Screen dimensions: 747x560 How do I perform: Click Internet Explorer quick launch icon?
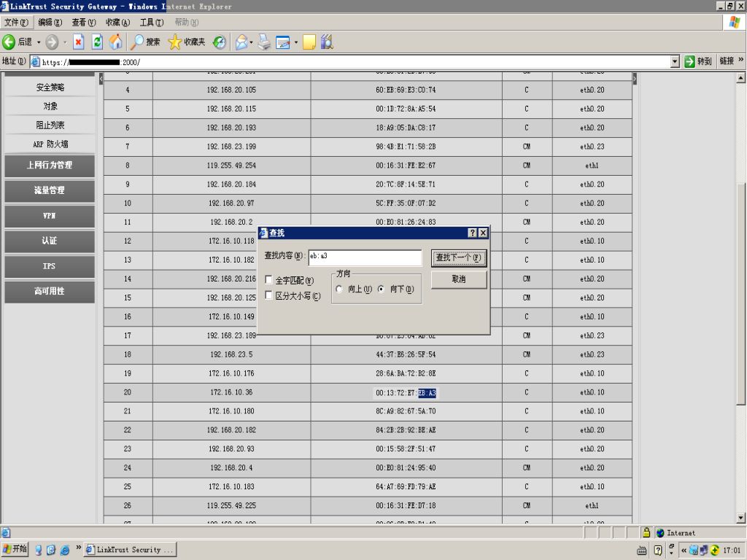coord(65,550)
